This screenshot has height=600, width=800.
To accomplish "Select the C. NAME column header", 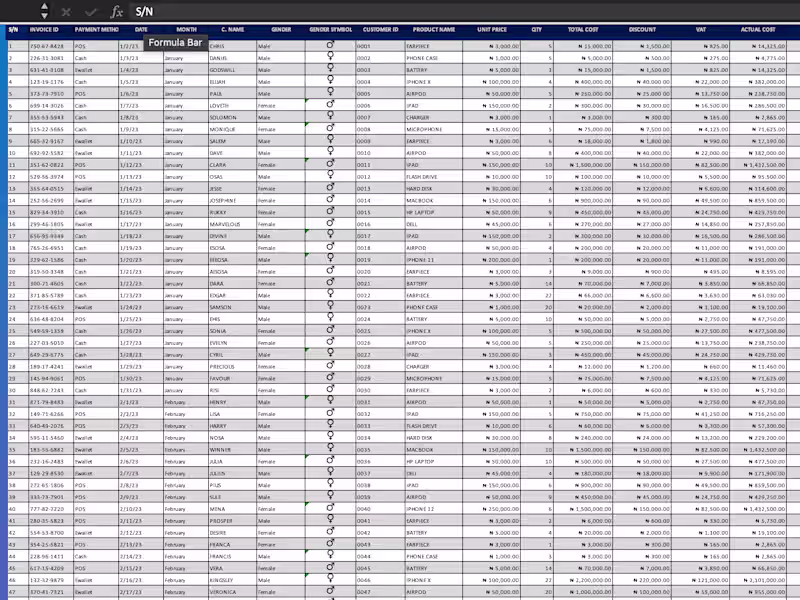I will point(233,30).
